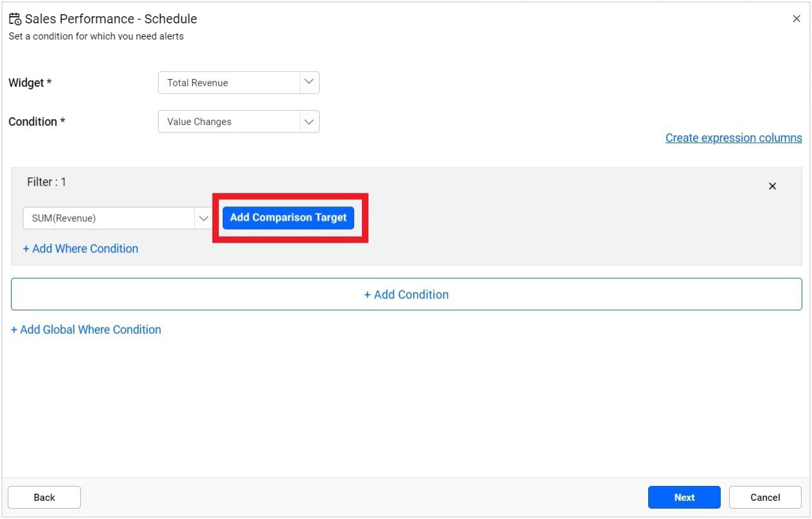Add a Where Condition to Filter 1
812x519 pixels.
click(x=80, y=248)
